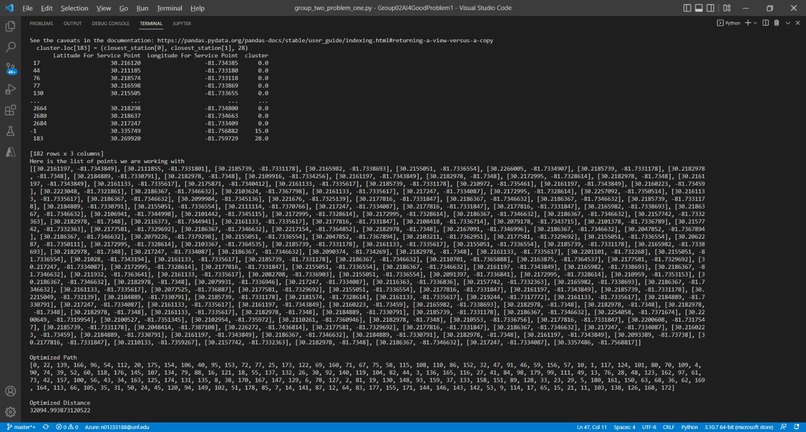The image size is (806, 432).
Task: Open errors and warnings count in status bar
Action: pos(66,427)
